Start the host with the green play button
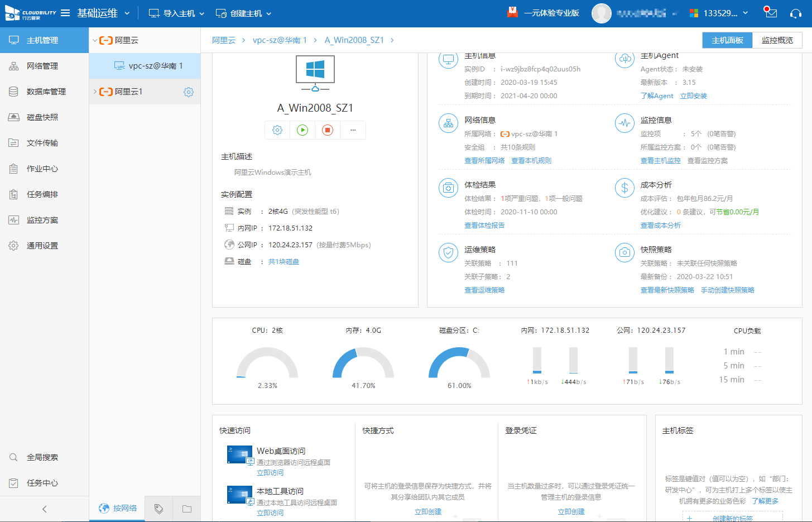This screenshot has height=522, width=812. [302, 130]
